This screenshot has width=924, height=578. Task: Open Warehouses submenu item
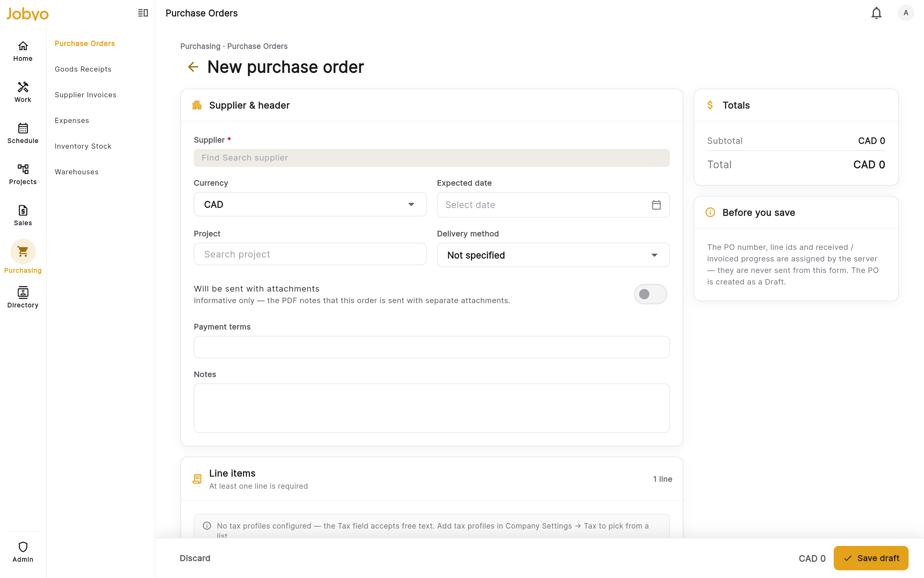tap(77, 172)
